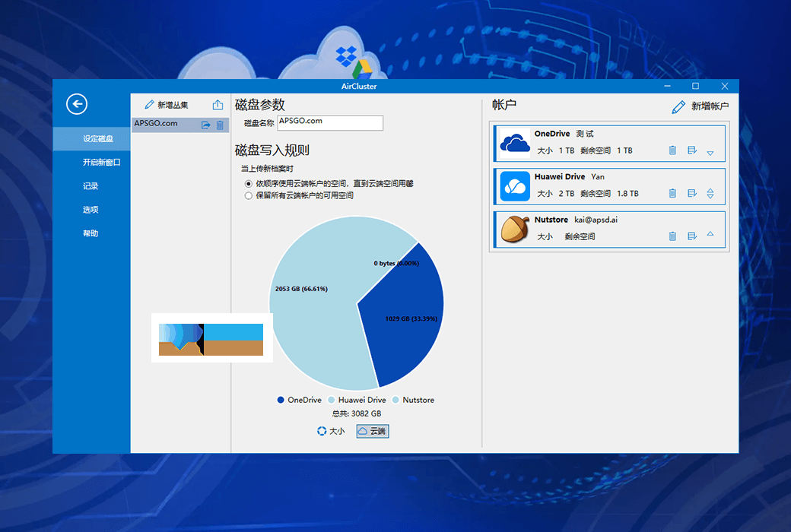Open 记录 in the sidebar
The image size is (791, 532).
(x=92, y=186)
